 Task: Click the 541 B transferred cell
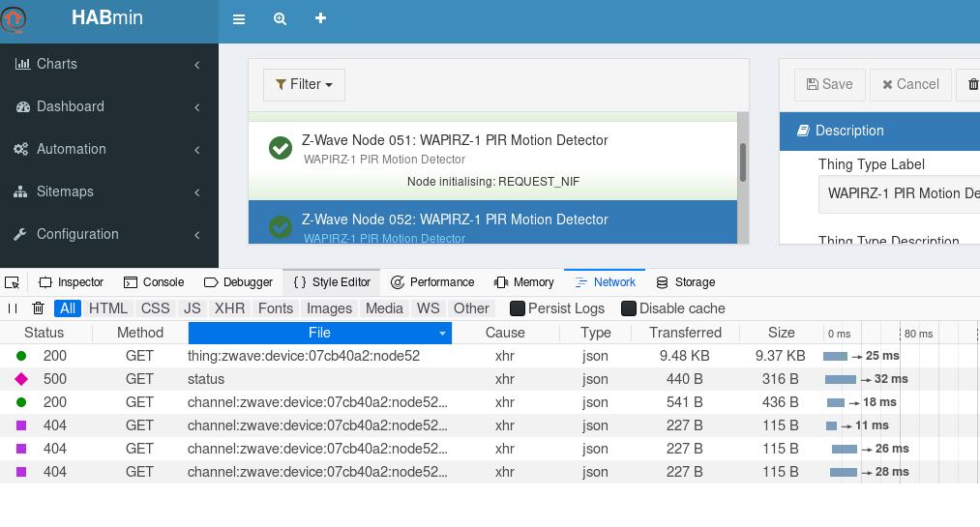click(x=684, y=402)
